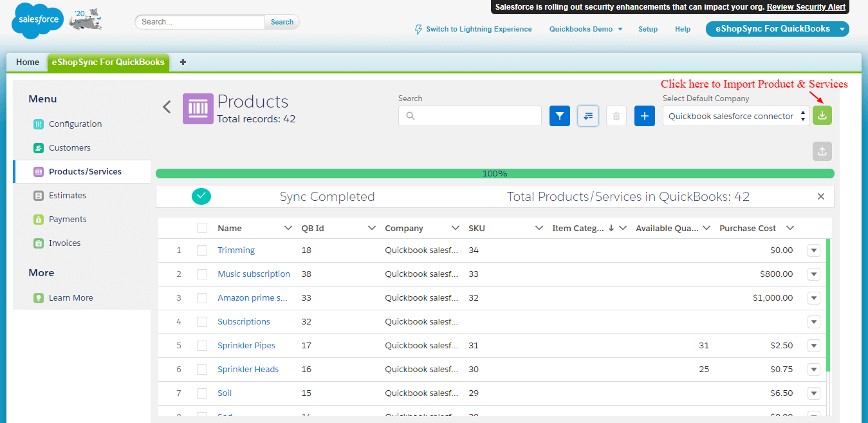The width and height of the screenshot is (868, 423).
Task: Click the back arrow beside Products
Action: pyautogui.click(x=167, y=107)
